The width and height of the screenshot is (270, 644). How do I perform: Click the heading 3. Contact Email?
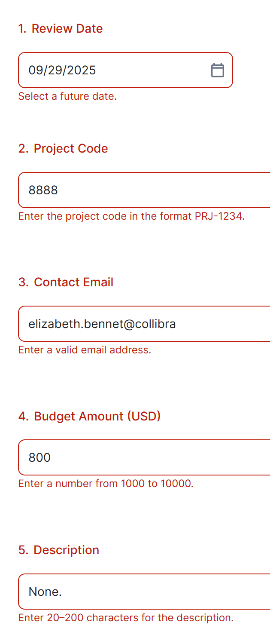(66, 282)
